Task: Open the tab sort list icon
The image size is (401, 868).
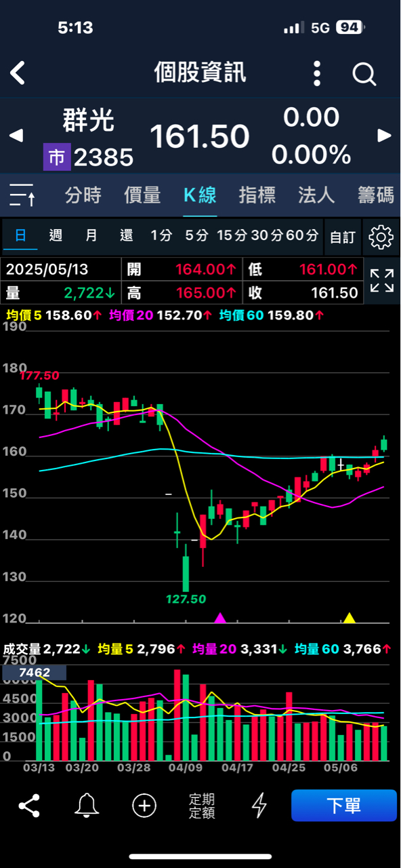Action: coord(22,195)
